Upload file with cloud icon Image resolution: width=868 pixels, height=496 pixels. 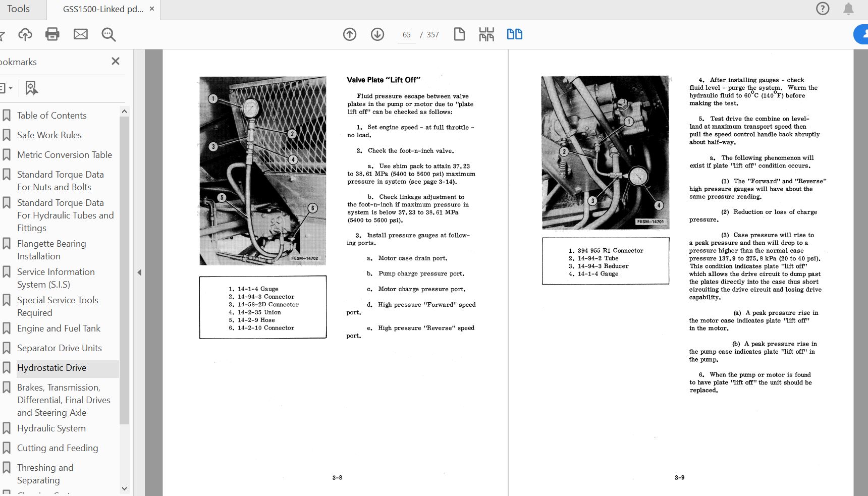pyautogui.click(x=25, y=34)
